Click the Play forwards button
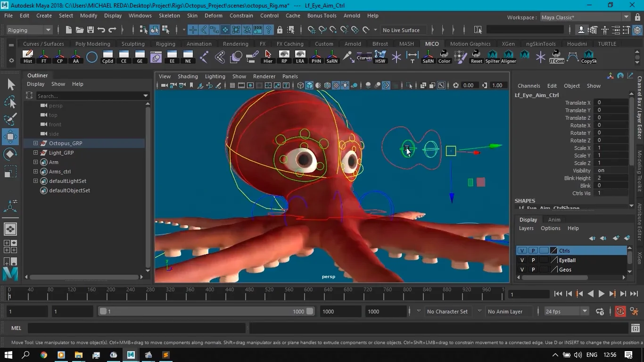644x362 pixels. (601, 294)
